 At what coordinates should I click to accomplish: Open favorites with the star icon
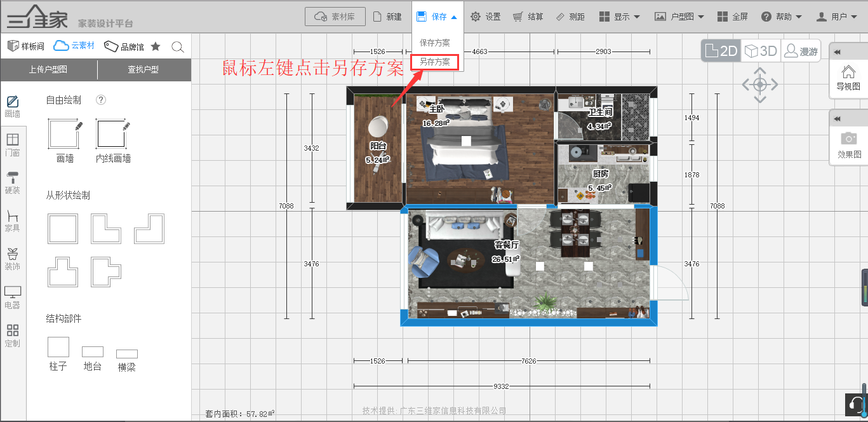(156, 46)
